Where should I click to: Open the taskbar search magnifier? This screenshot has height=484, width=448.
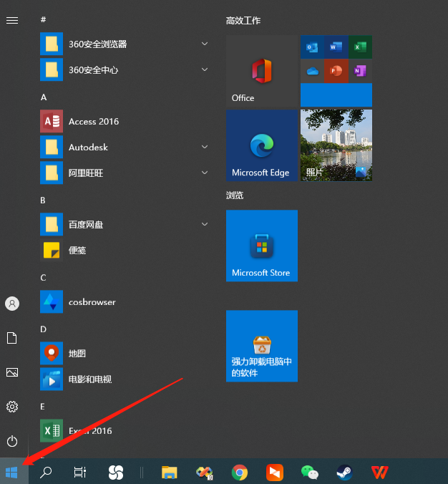tap(46, 473)
